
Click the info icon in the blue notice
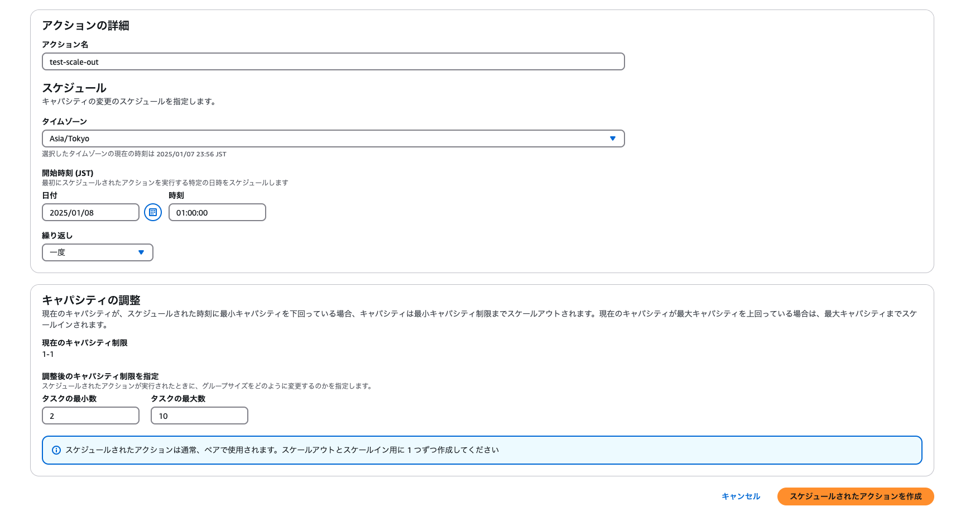coord(56,450)
